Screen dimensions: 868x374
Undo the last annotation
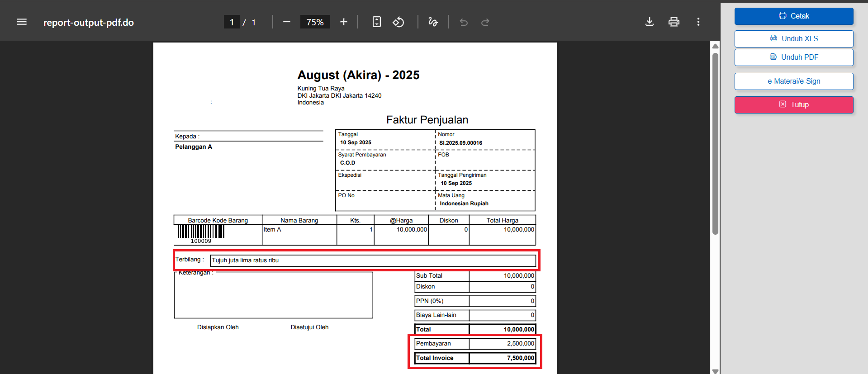coord(464,22)
